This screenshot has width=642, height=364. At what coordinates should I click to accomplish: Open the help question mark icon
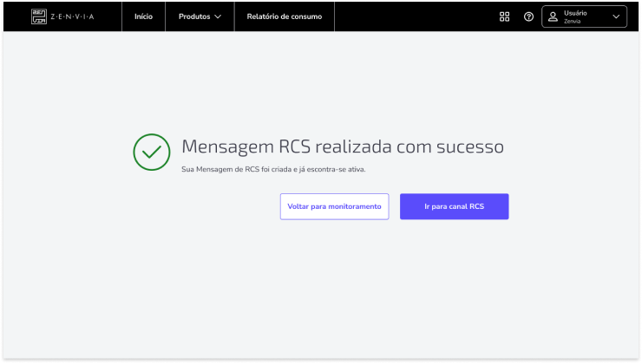coord(528,16)
